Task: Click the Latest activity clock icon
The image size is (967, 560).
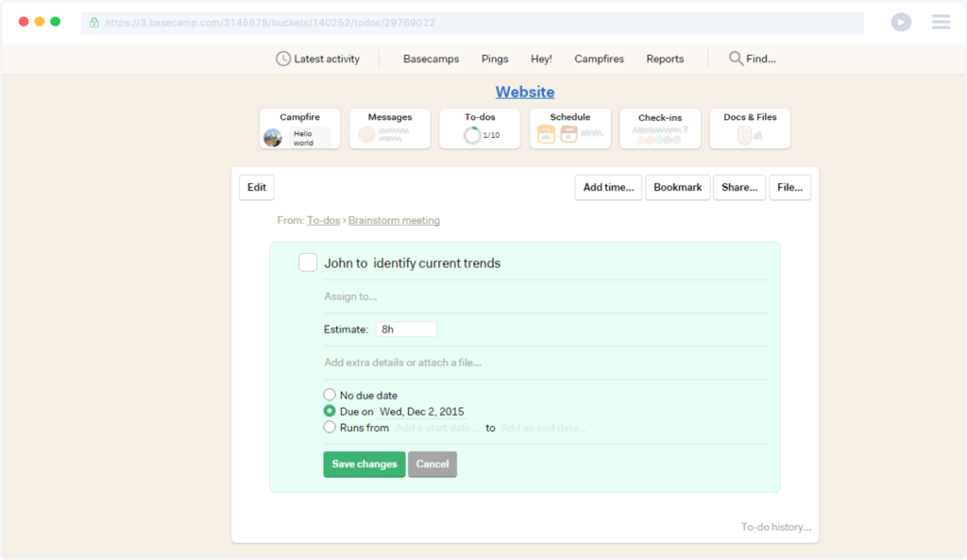Action: point(280,59)
